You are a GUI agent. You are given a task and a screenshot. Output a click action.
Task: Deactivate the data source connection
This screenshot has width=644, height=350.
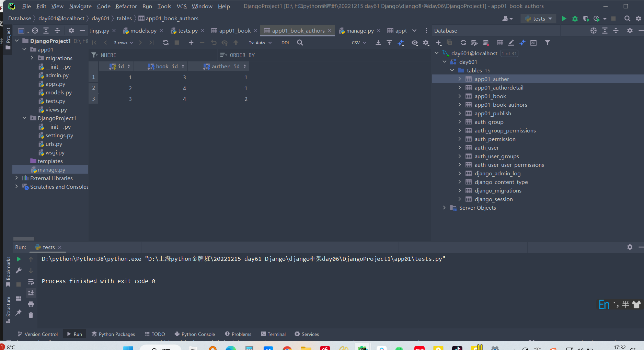pyautogui.click(x=486, y=43)
